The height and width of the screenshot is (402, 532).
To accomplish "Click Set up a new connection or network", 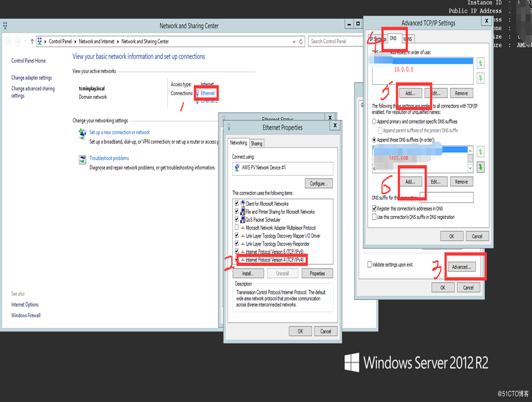I will tap(119, 132).
